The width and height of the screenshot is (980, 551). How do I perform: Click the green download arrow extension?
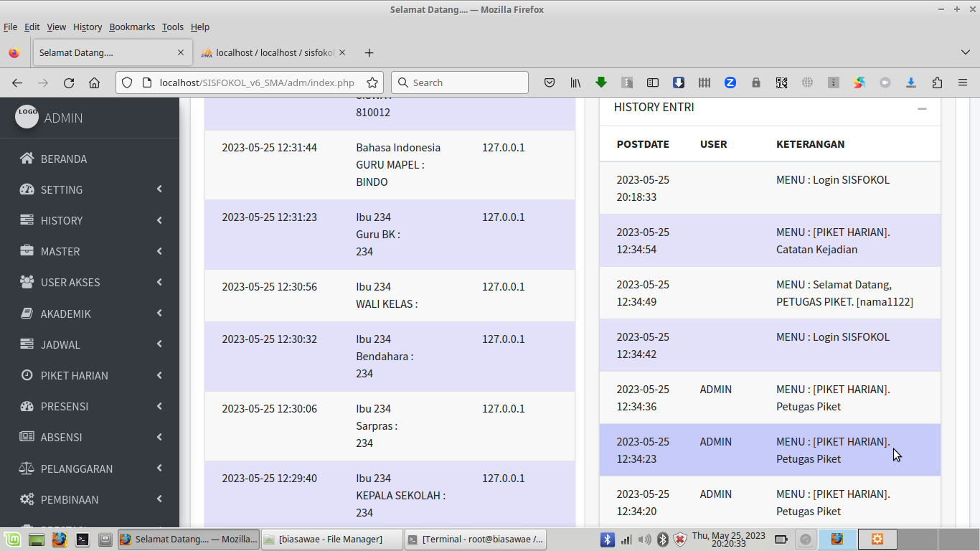point(601,83)
